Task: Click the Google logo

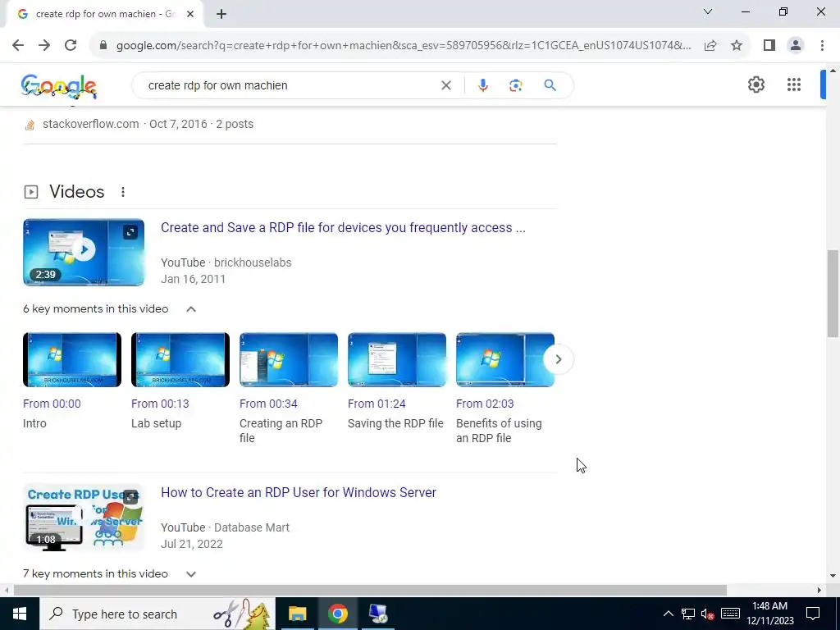Action: [x=59, y=85]
